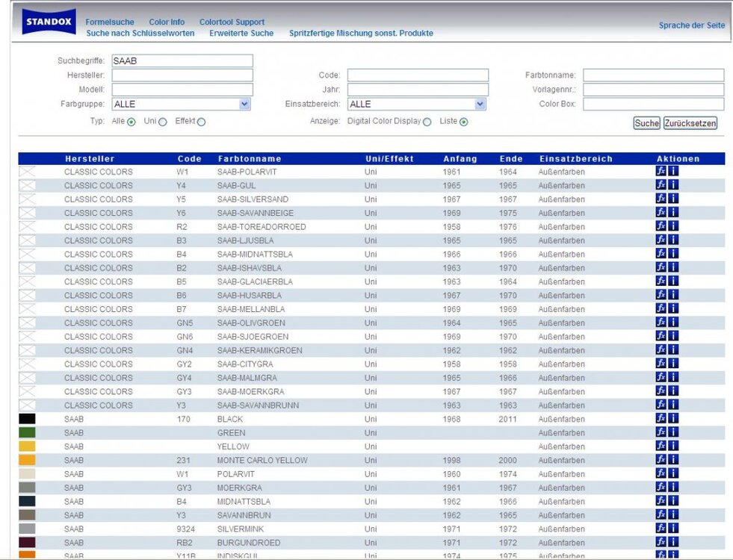Viewport: 733px width, 560px height.
Task: Show info for SILVERMINK row
Action: tap(672, 528)
